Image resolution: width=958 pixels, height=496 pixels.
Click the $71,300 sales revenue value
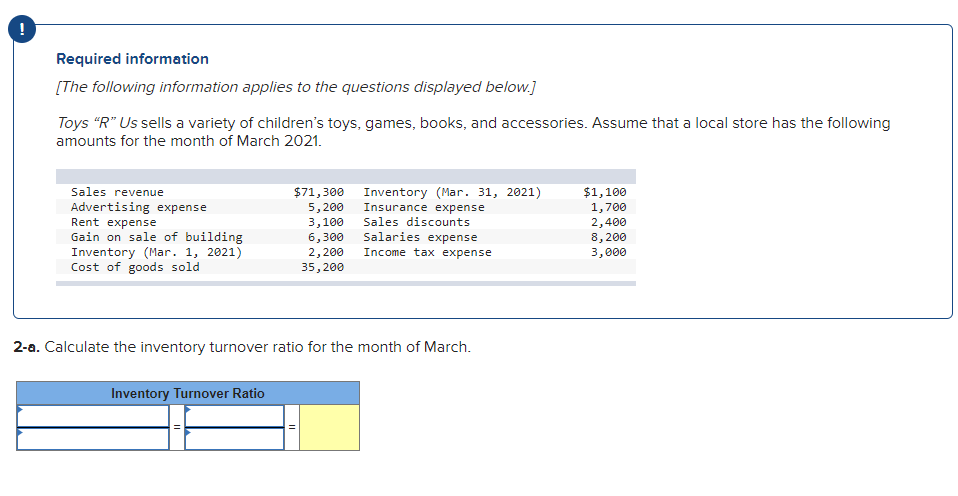pos(319,192)
